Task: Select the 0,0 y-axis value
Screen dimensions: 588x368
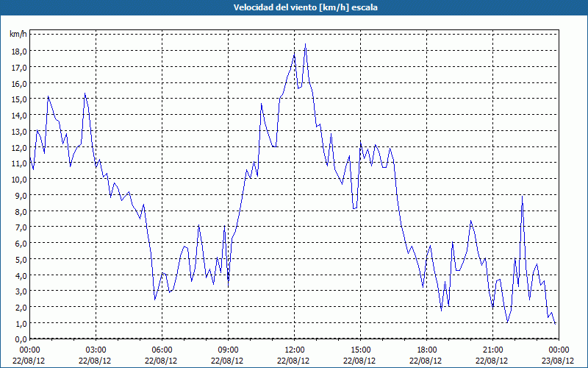Action: (x=21, y=339)
